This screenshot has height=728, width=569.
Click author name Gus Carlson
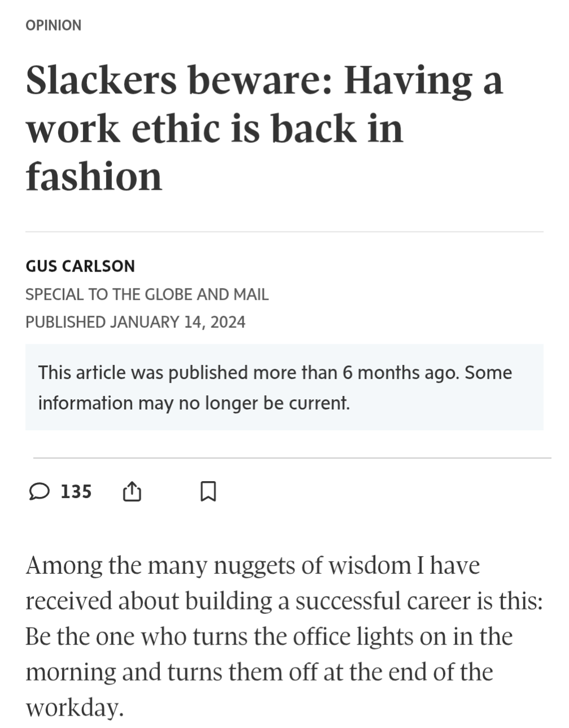pos(80,266)
